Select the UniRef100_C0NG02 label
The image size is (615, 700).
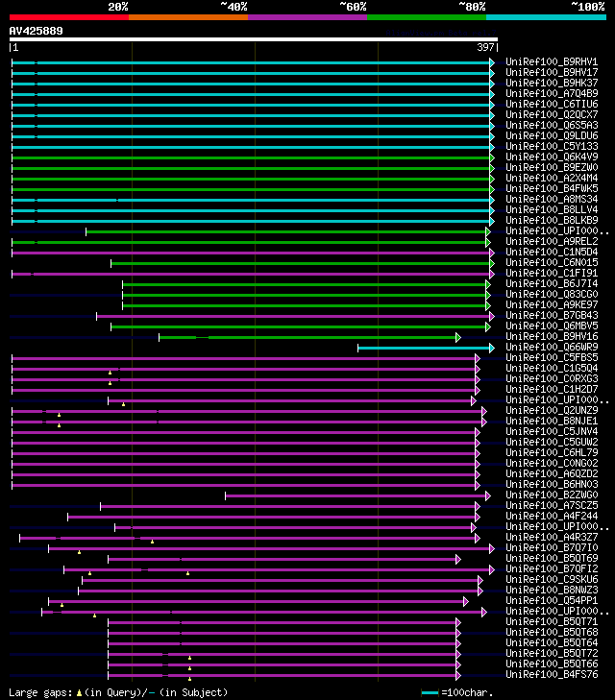point(552,464)
